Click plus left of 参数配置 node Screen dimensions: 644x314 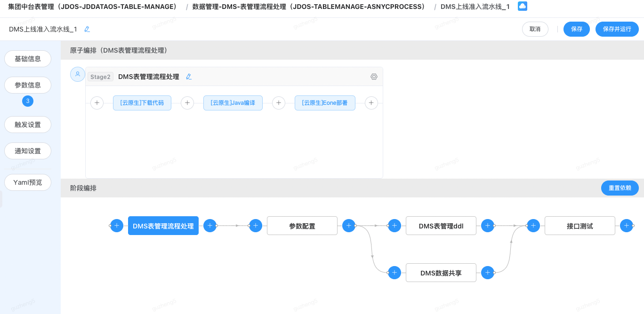(256, 226)
